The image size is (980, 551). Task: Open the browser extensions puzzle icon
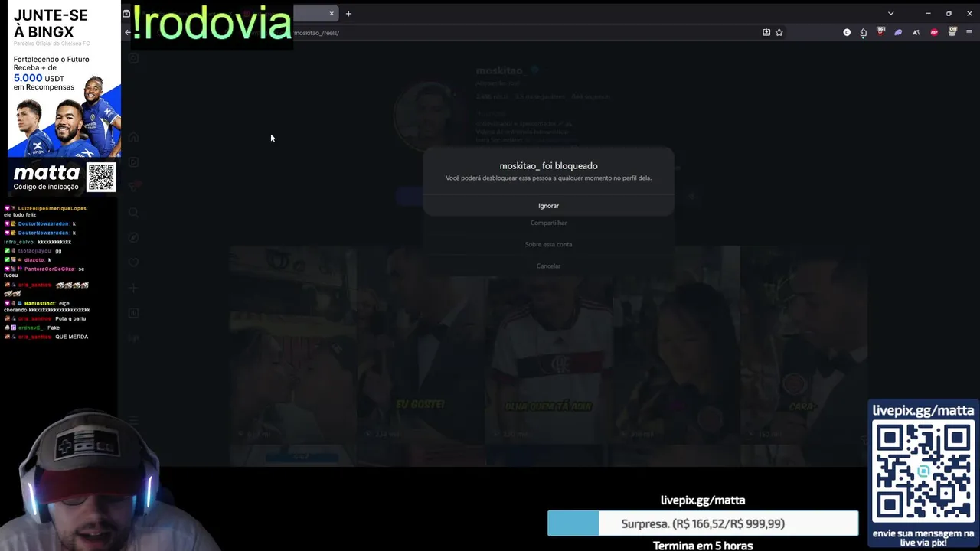(x=864, y=32)
